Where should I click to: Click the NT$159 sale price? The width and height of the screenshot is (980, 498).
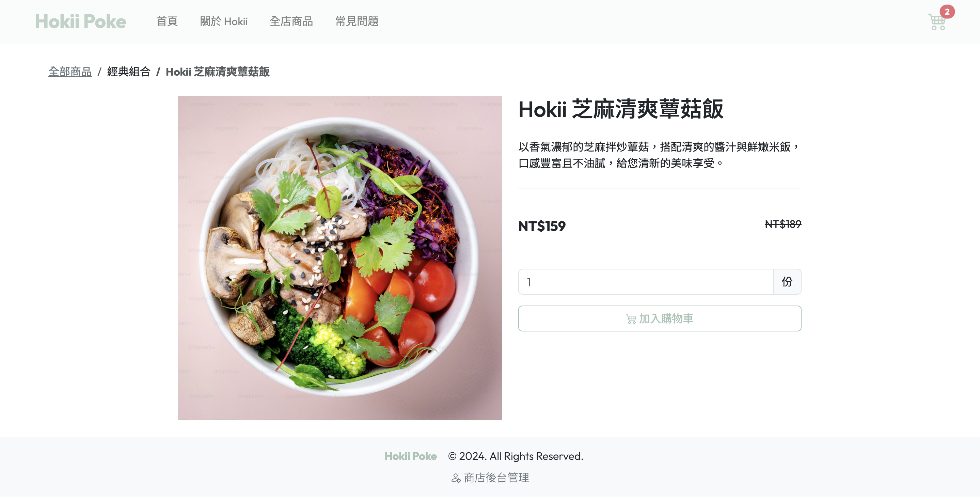pyautogui.click(x=542, y=227)
